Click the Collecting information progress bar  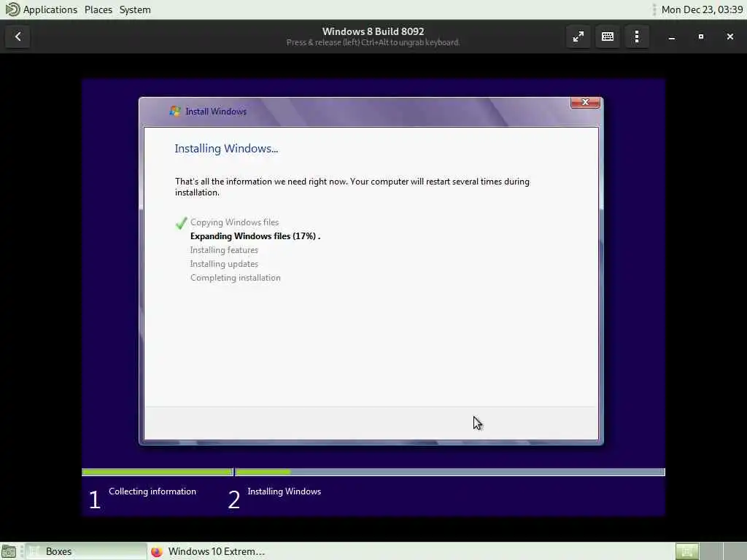coord(158,472)
